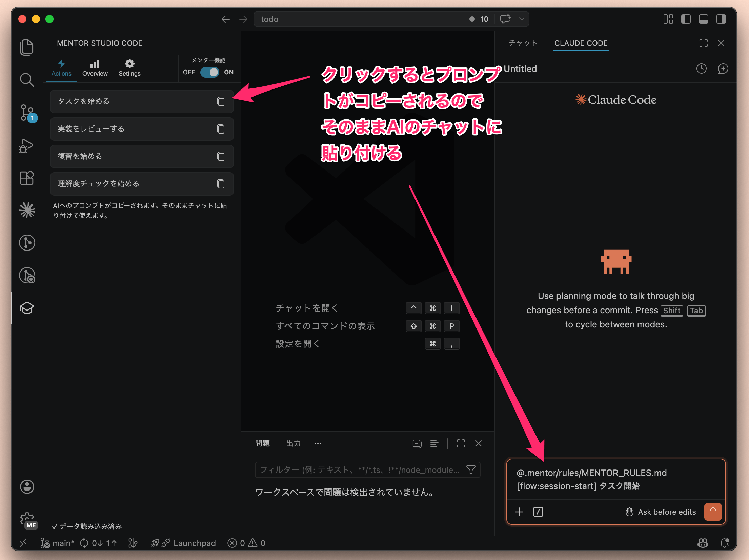Viewport: 749px width, 560px height.
Task: Switch to the Settings tab
Action: [129, 68]
